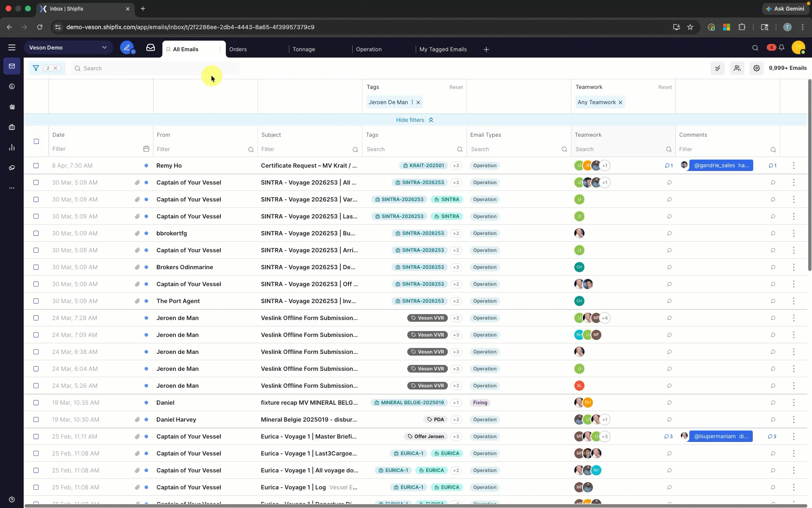Check the Remy Ho email checkbox
This screenshot has width=812, height=508.
(x=36, y=166)
